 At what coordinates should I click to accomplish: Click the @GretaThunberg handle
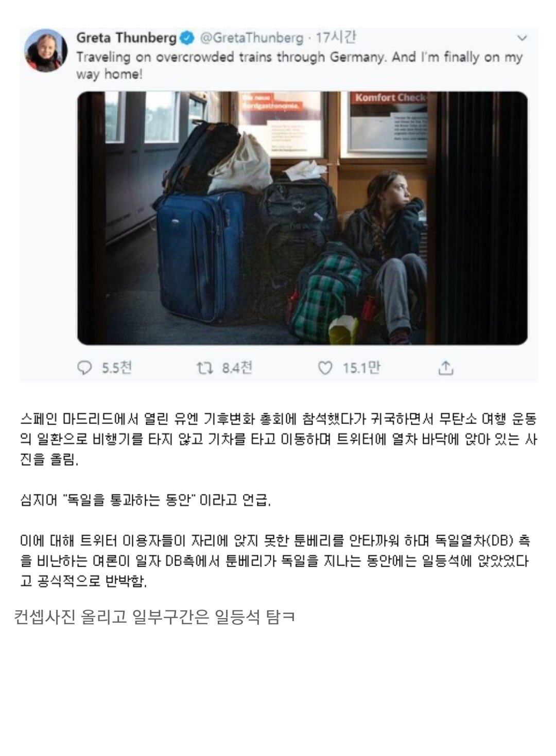[x=251, y=38]
